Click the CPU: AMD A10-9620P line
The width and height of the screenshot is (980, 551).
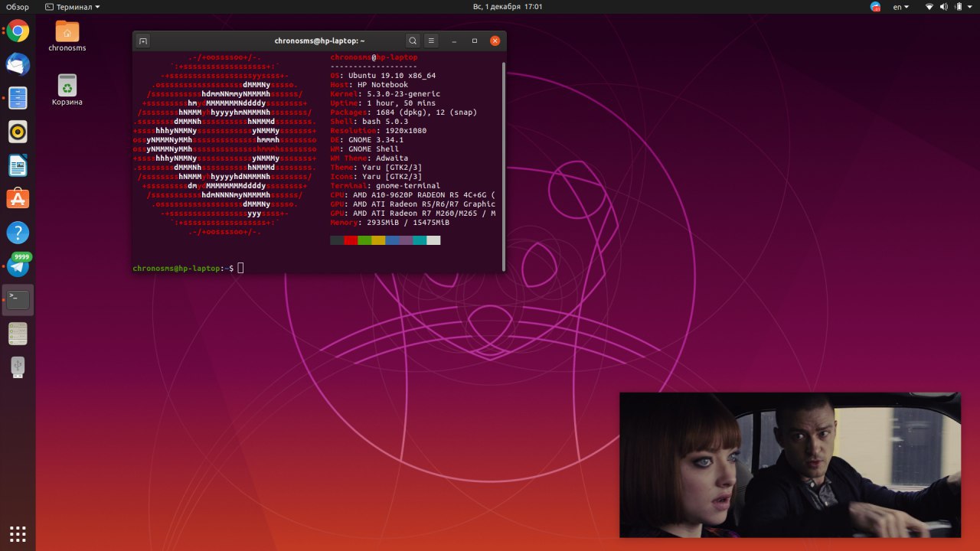click(413, 195)
